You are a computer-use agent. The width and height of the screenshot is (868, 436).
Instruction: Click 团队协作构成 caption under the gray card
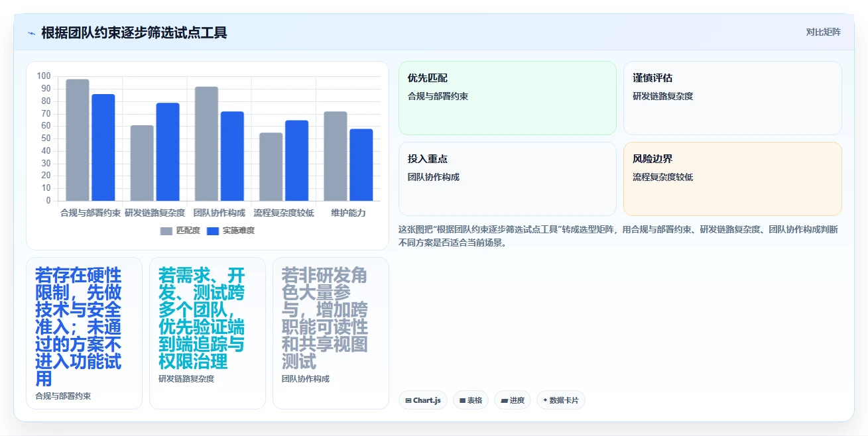click(306, 378)
